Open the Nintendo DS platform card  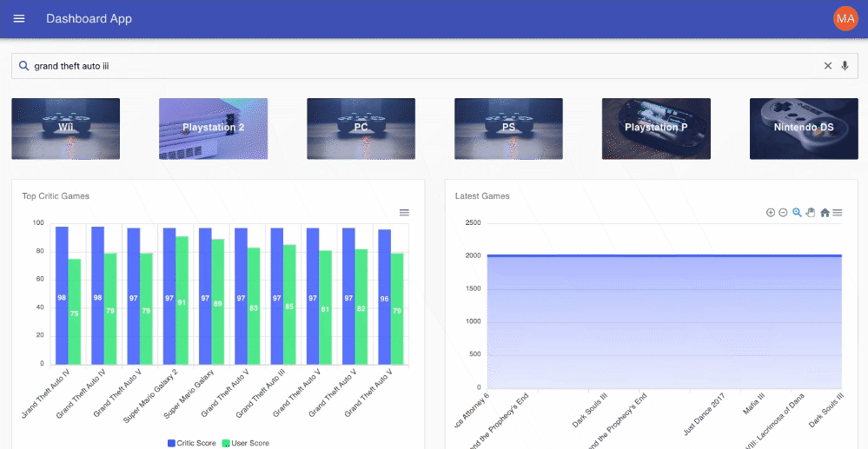(804, 129)
